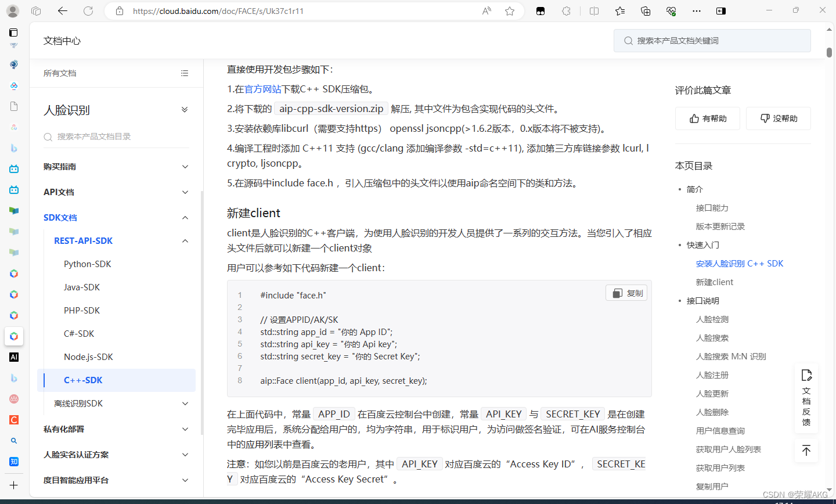The height and width of the screenshot is (504, 836).
Task: Click magnifier in top document search
Action: point(628,41)
